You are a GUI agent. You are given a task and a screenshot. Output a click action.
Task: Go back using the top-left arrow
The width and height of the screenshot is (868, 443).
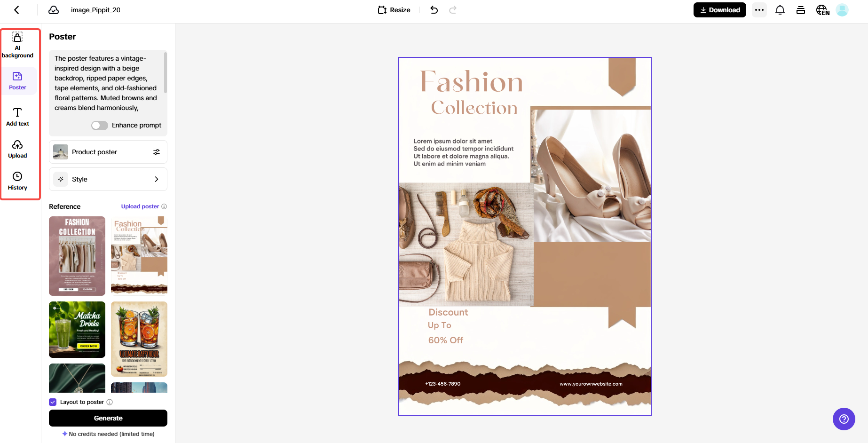tap(17, 10)
